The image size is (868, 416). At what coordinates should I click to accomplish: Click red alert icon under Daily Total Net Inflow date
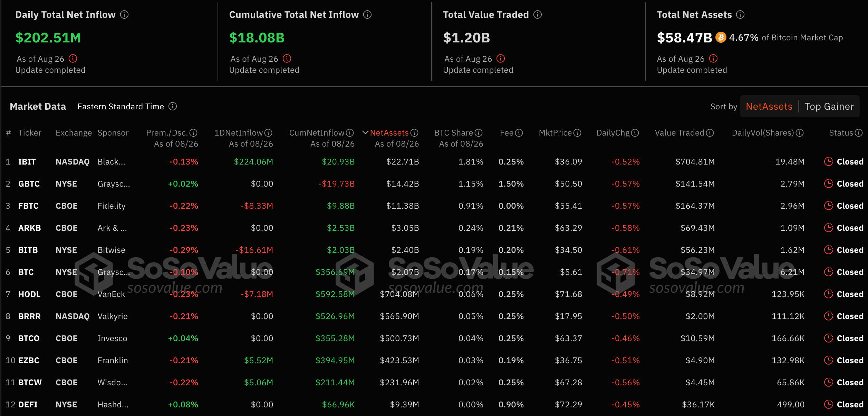coord(73,59)
